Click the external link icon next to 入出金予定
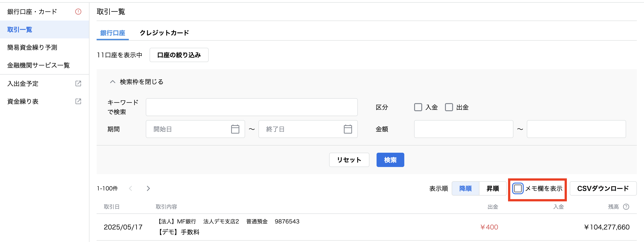The width and height of the screenshot is (644, 242). (78, 83)
